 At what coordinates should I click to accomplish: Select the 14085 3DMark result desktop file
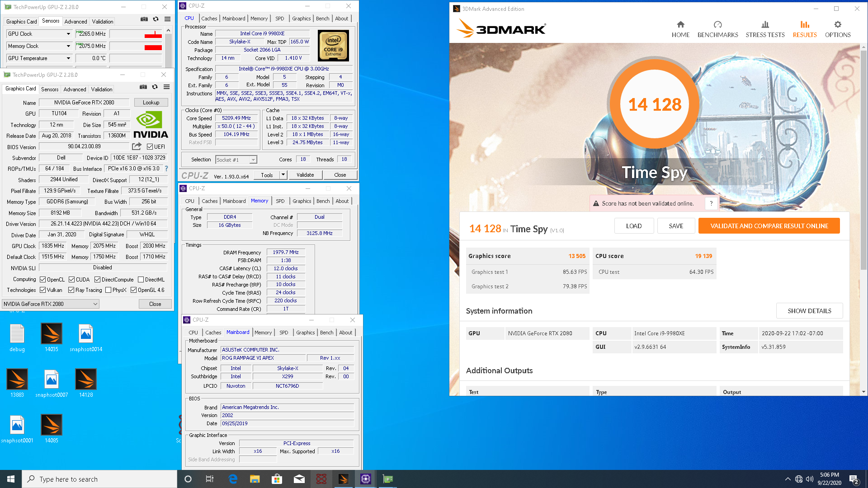point(52,429)
